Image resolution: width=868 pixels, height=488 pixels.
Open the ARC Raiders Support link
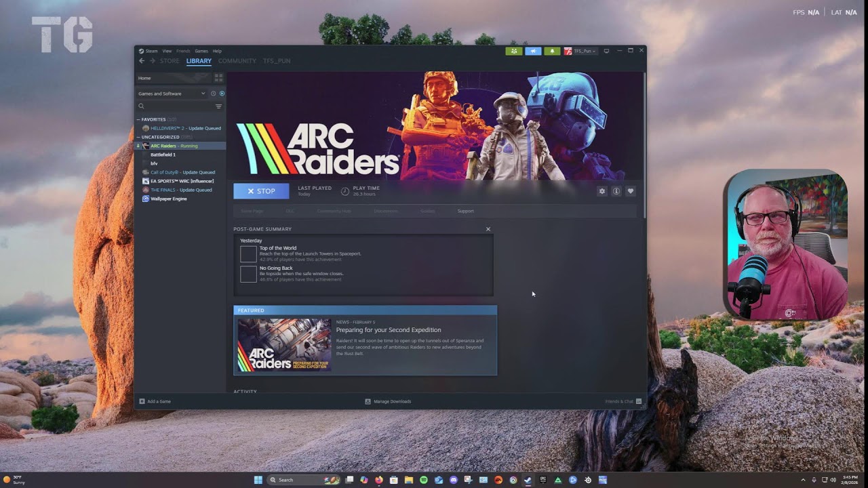pos(465,211)
